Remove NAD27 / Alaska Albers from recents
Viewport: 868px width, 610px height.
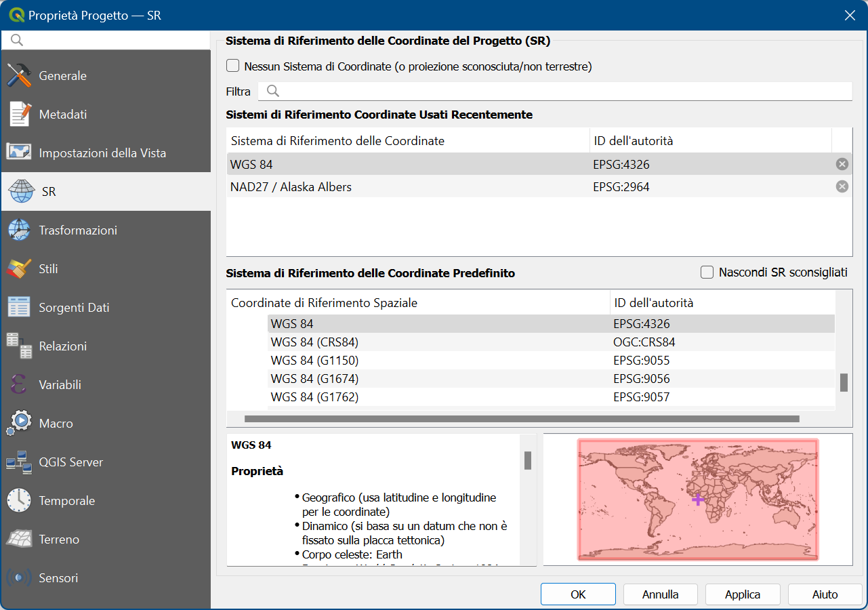842,186
